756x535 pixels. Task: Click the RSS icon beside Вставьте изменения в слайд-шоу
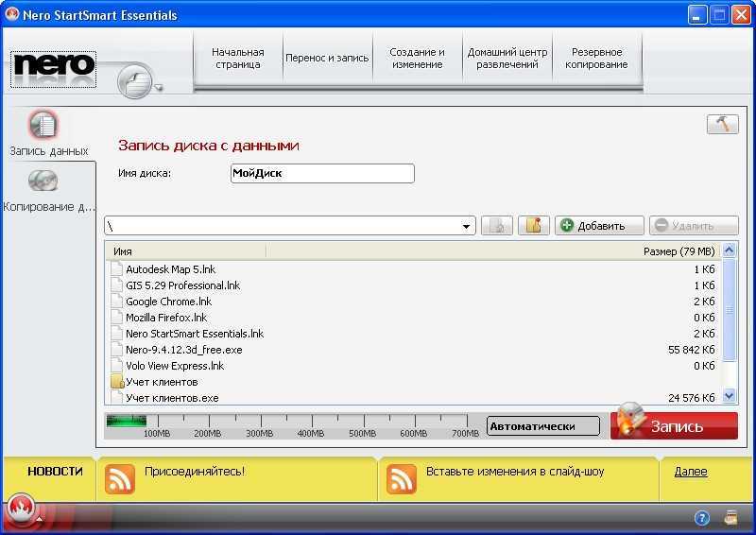click(401, 479)
